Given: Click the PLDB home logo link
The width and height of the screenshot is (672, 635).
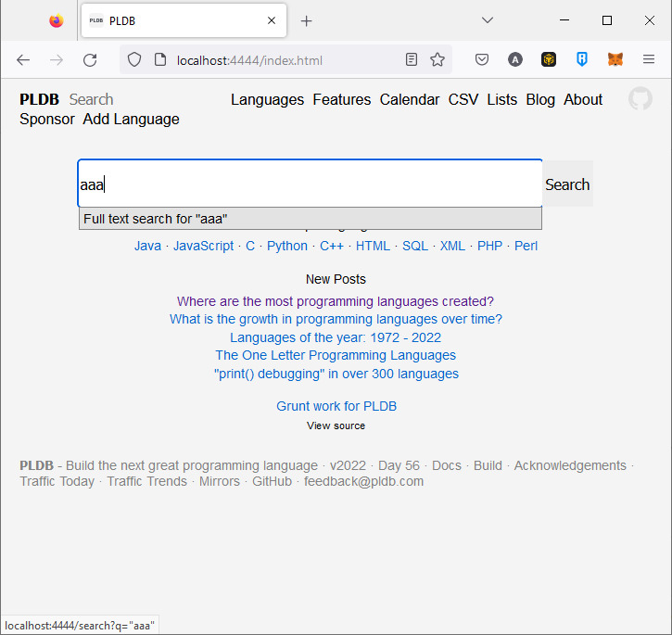Looking at the screenshot, I should (39, 99).
